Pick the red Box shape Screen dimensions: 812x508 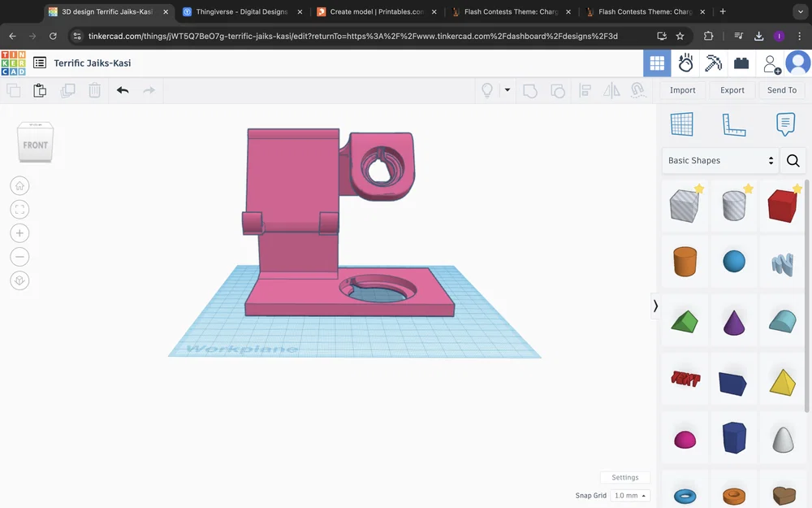click(x=783, y=206)
